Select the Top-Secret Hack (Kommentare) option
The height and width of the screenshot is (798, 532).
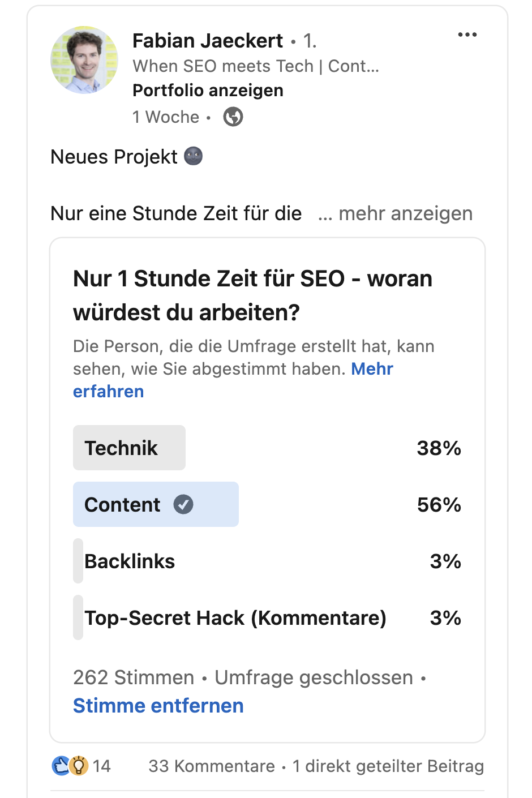pyautogui.click(x=267, y=617)
